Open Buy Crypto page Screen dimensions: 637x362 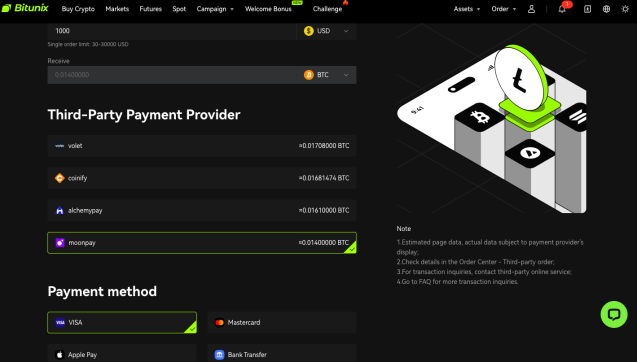pos(78,9)
